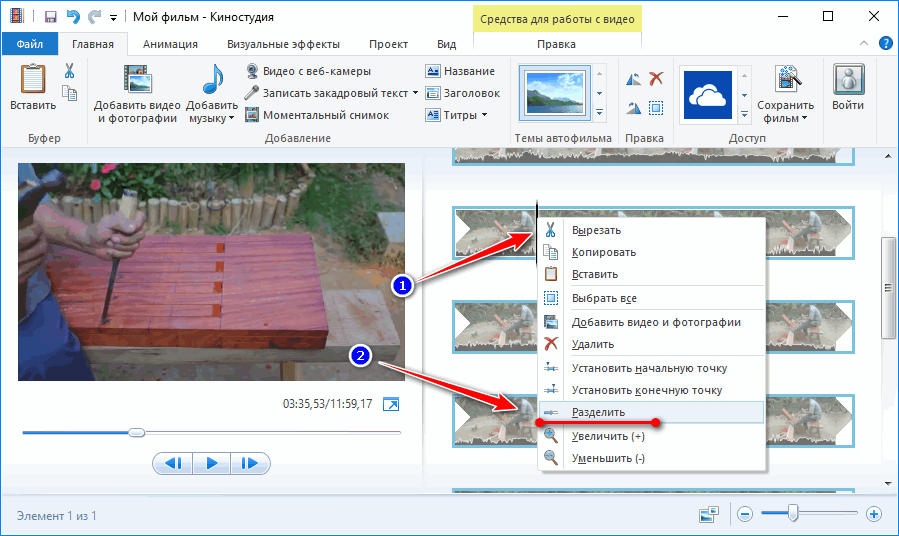899x536 pixels.
Task: Expand the Записать закадровый текст dropdown arrow
Action: tap(415, 93)
